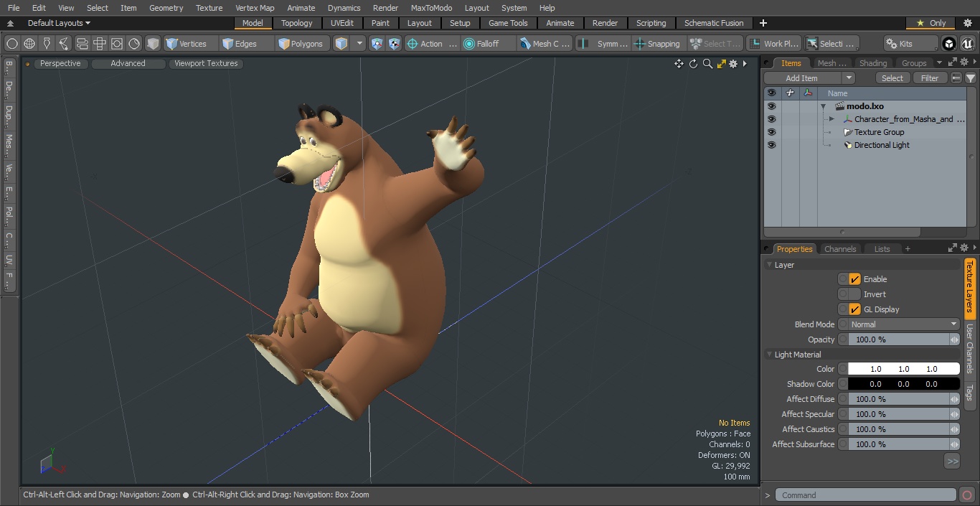Open the selection mode dropdown arrow

(359, 44)
